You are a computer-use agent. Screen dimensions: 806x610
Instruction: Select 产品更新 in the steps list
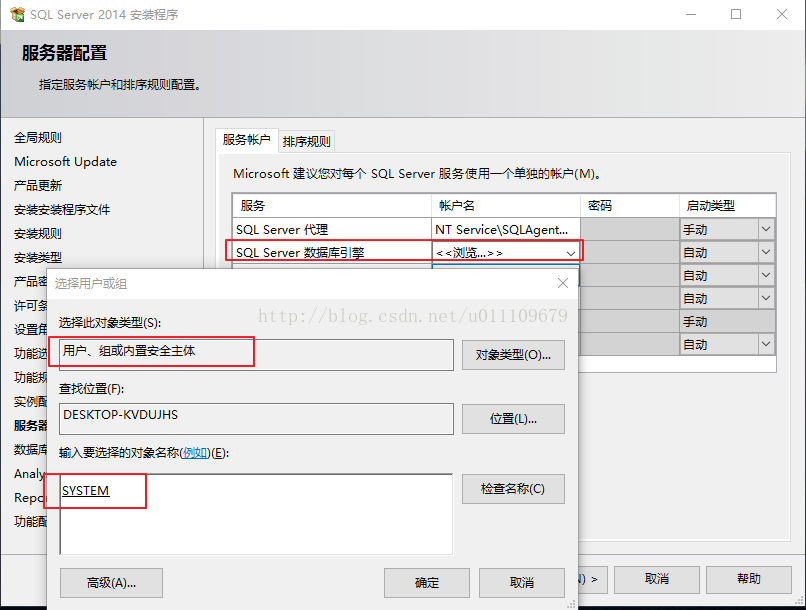tap(38, 186)
